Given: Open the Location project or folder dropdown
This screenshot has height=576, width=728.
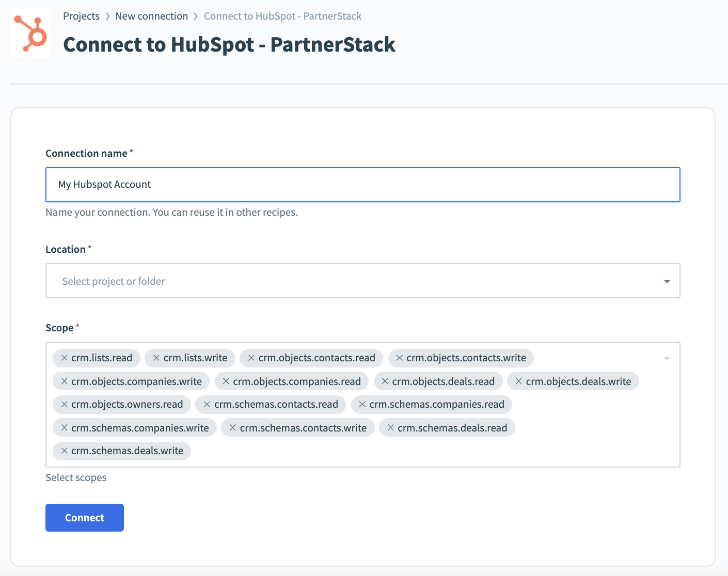Looking at the screenshot, I should point(363,281).
